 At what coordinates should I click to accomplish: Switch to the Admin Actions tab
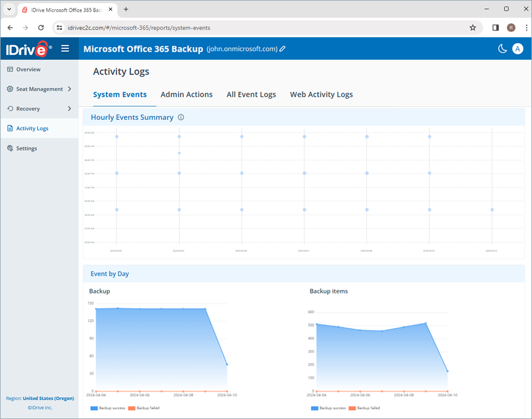coord(187,95)
